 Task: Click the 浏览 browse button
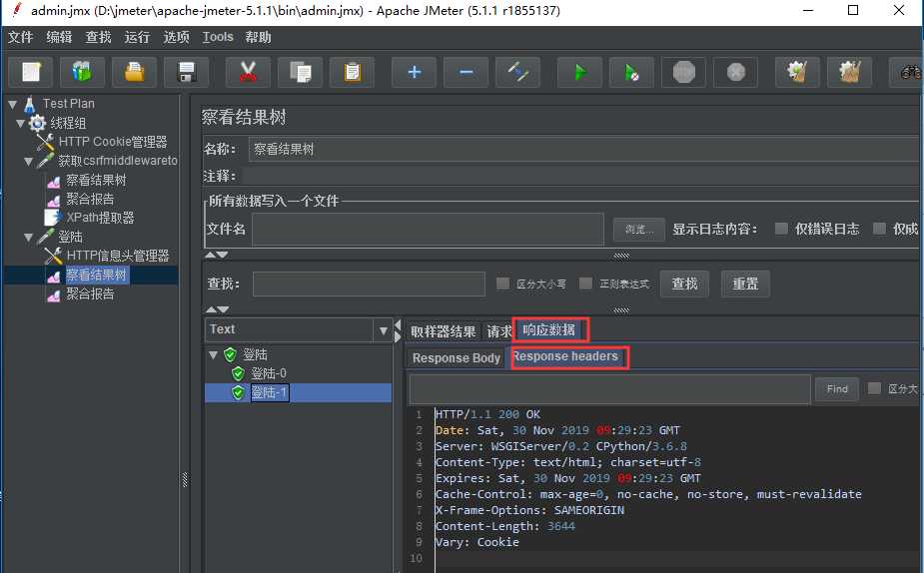click(x=638, y=229)
